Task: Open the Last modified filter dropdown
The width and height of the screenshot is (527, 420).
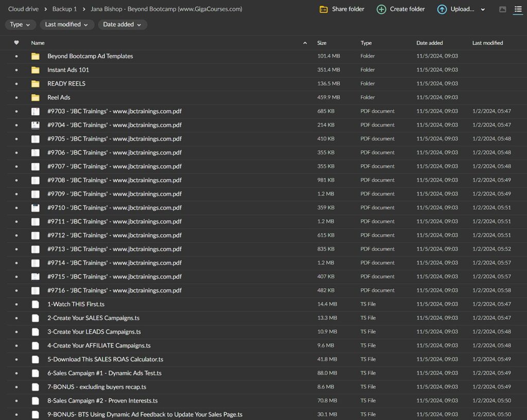Action: click(67, 25)
